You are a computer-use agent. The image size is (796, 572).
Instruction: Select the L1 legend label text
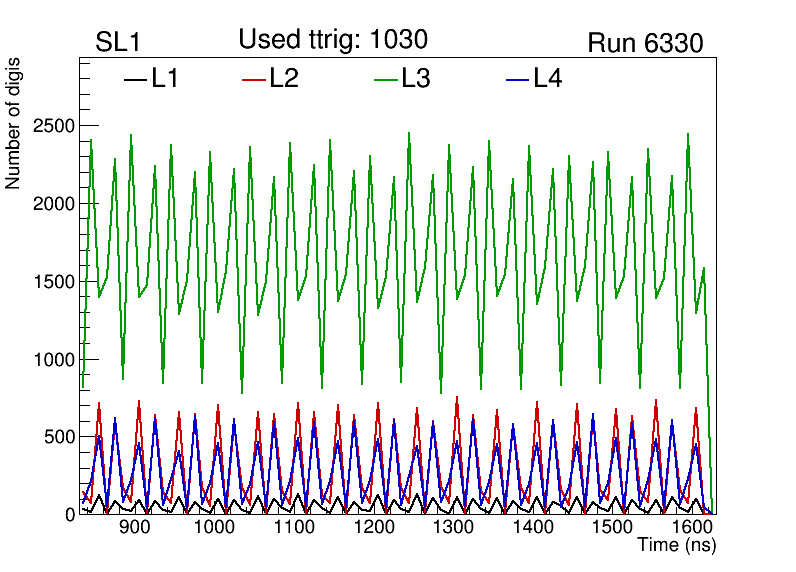[x=165, y=79]
